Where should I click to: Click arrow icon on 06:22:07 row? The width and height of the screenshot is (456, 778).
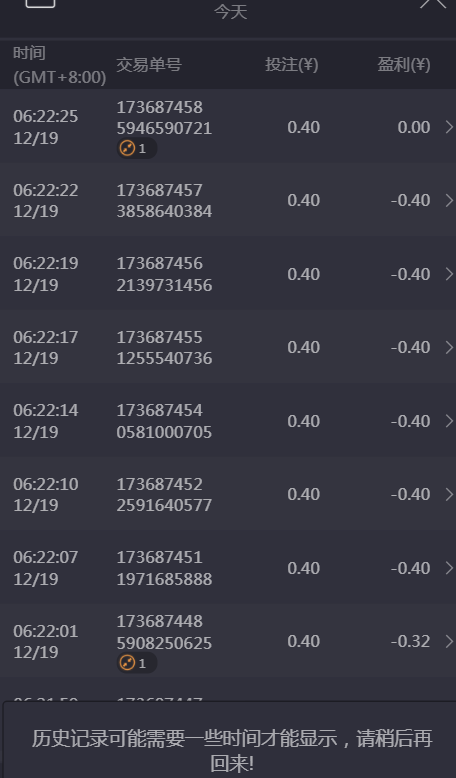coord(449,568)
